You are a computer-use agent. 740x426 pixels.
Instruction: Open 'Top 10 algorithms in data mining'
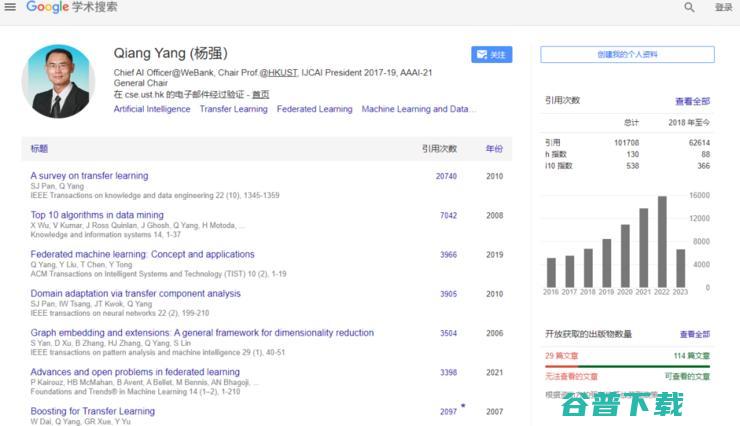pyautogui.click(x=97, y=215)
